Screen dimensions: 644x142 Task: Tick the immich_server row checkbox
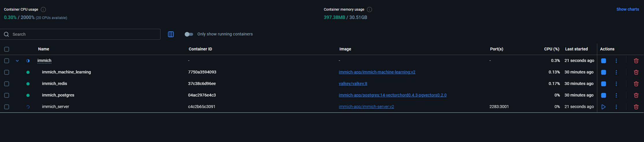point(7,107)
